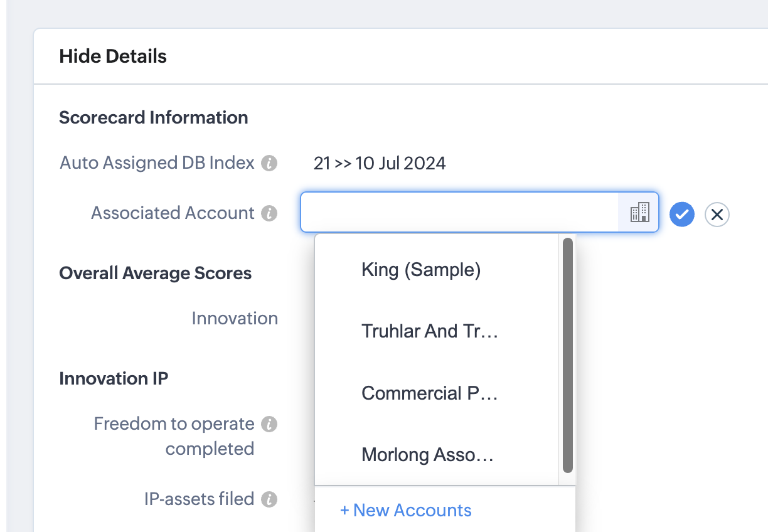The height and width of the screenshot is (532, 768).
Task: Click the Innovation field label
Action: pyautogui.click(x=235, y=319)
